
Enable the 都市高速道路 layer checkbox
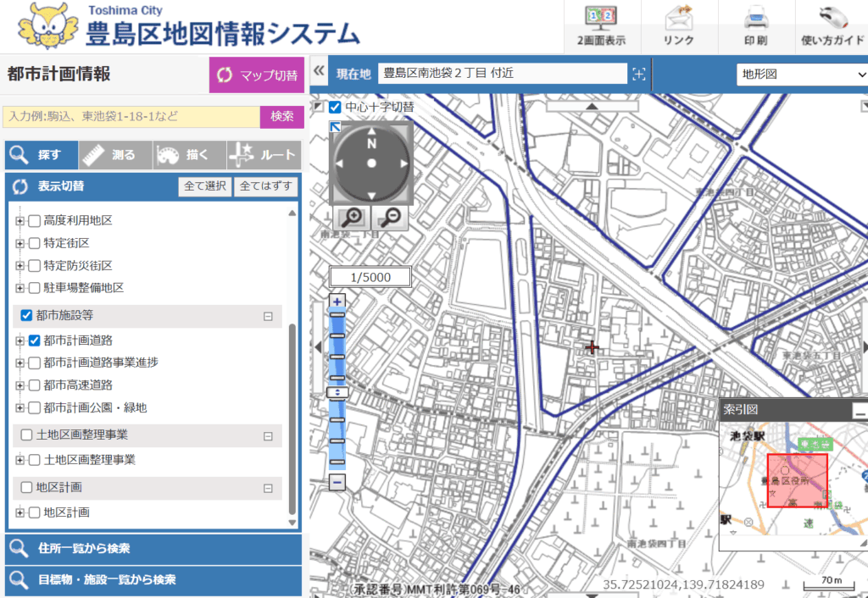[x=35, y=385]
